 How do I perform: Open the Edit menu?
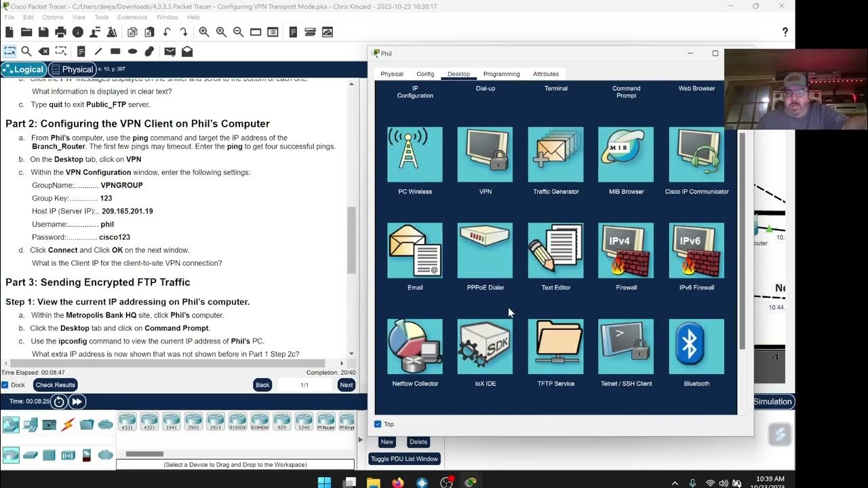[x=28, y=17]
